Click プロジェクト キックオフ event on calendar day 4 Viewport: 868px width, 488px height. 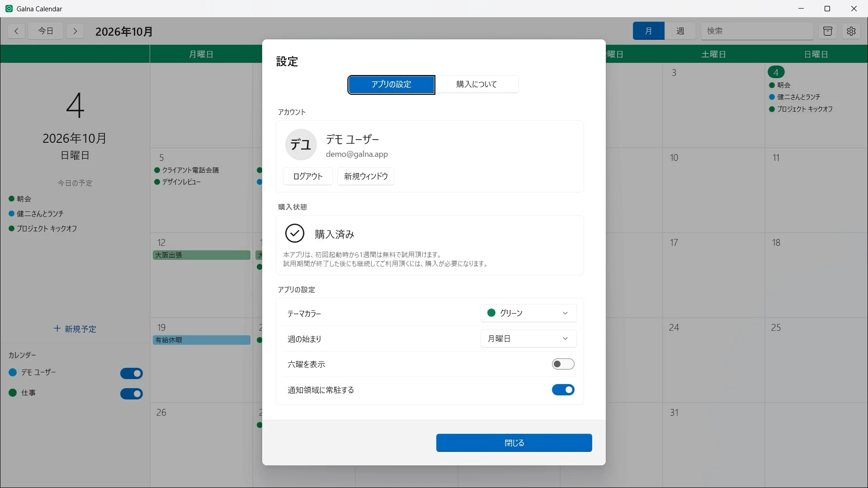coord(804,109)
